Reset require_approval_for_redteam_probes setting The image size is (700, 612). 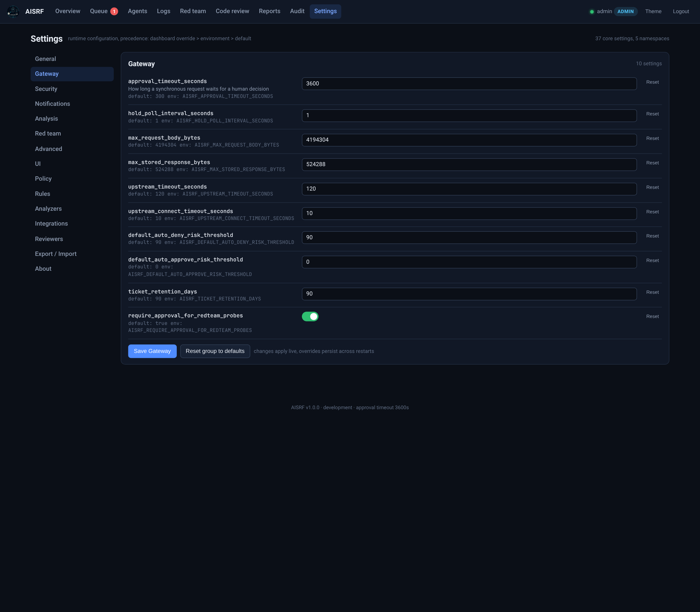pyautogui.click(x=652, y=316)
